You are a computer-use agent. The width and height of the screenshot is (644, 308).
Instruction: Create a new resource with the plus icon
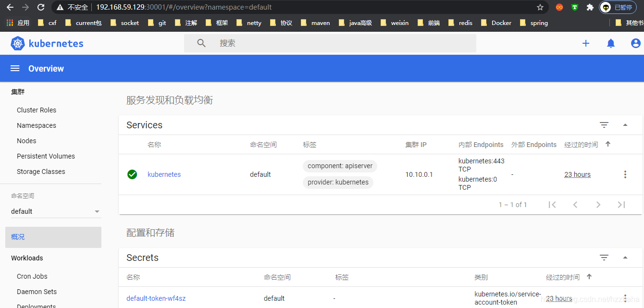coord(586,43)
